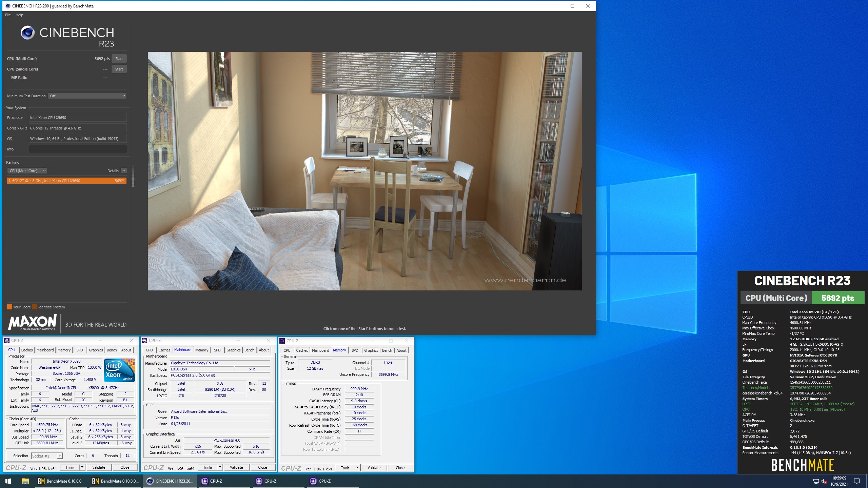Click Close in the CPU-Z CPU window

point(125,467)
